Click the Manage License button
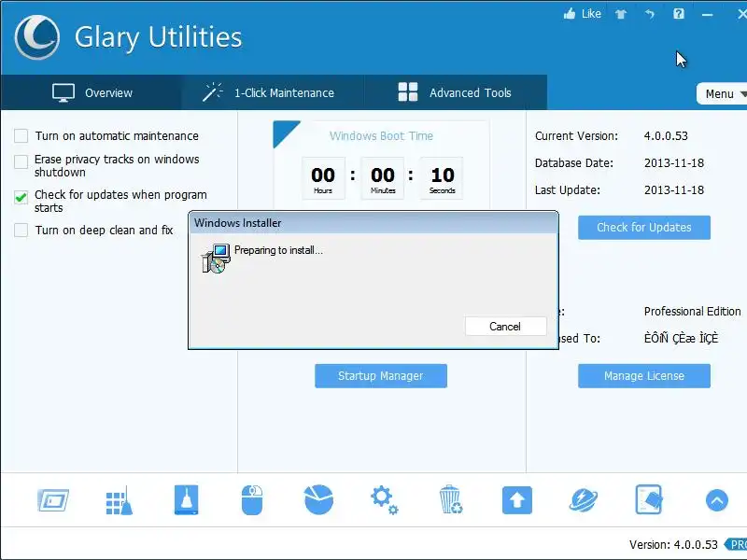 point(644,376)
